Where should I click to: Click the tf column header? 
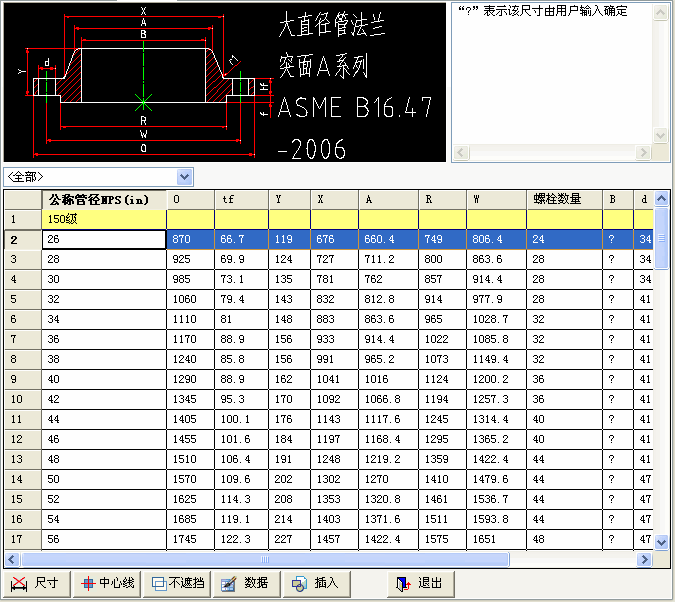pyautogui.click(x=241, y=199)
